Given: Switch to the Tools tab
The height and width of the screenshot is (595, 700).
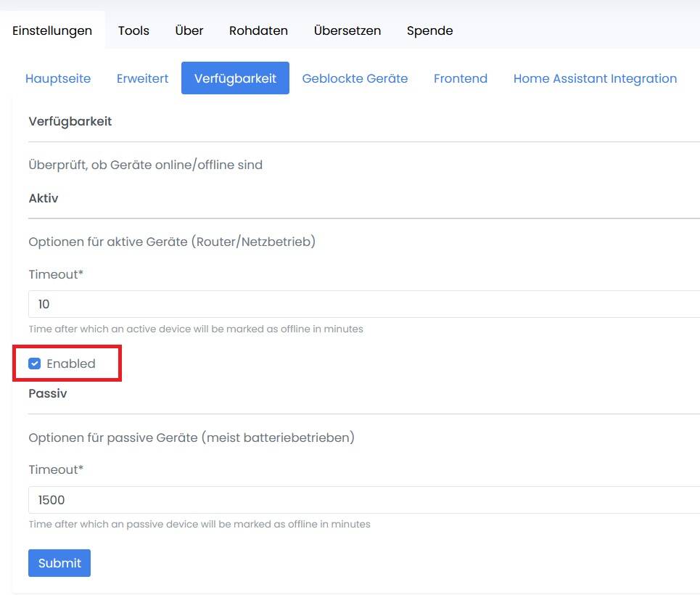Looking at the screenshot, I should [133, 30].
